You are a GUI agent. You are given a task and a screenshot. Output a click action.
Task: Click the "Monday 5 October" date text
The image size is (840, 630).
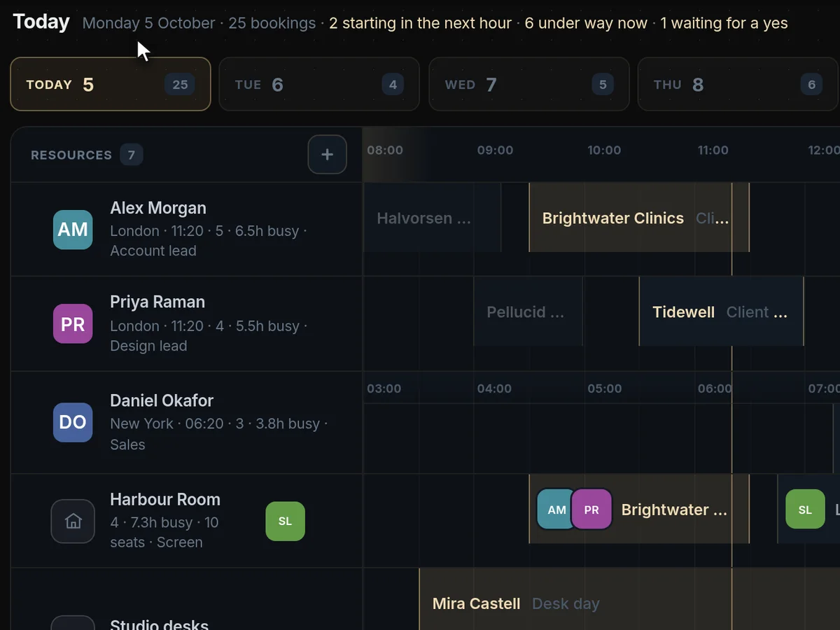click(148, 23)
